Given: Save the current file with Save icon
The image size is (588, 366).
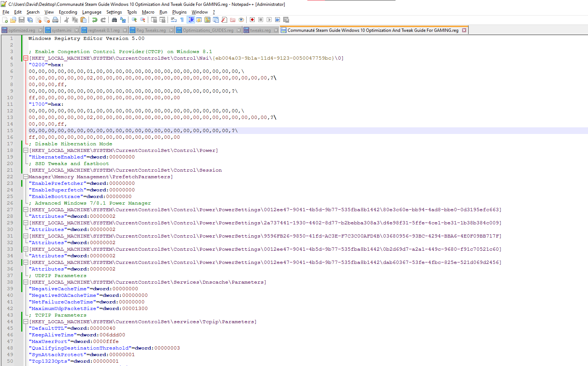Looking at the screenshot, I should point(22,20).
